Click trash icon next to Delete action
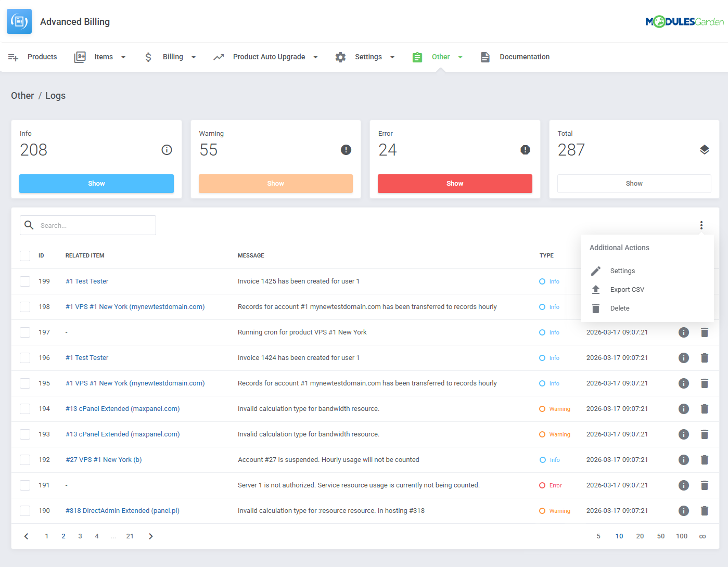 point(596,308)
